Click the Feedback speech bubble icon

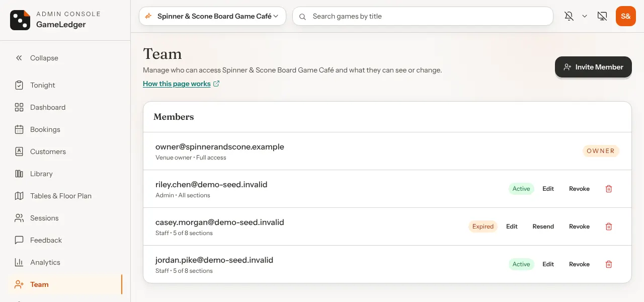[x=19, y=240]
